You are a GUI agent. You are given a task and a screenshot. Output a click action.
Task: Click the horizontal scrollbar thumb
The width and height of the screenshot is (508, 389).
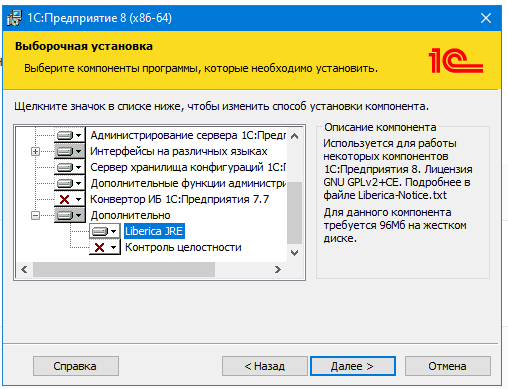pos(124,269)
